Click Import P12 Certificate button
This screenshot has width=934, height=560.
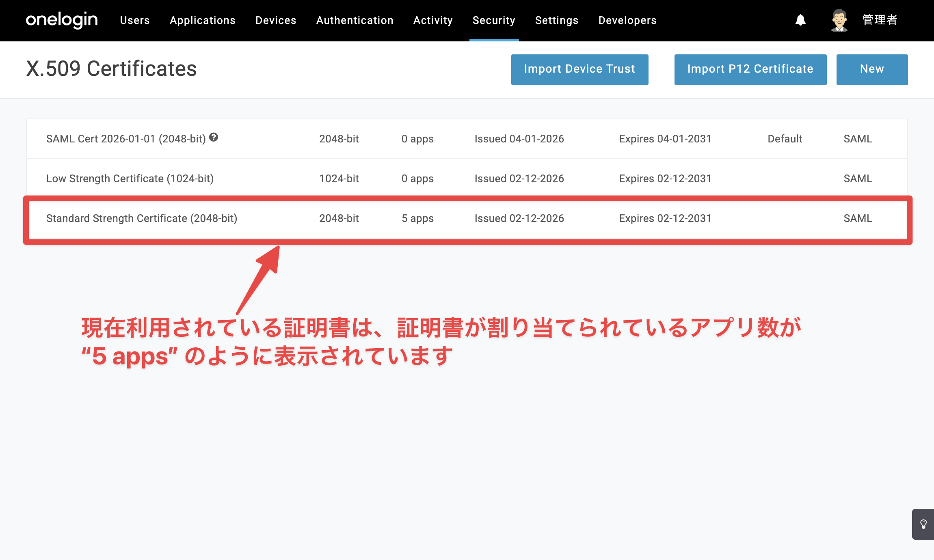pyautogui.click(x=750, y=69)
